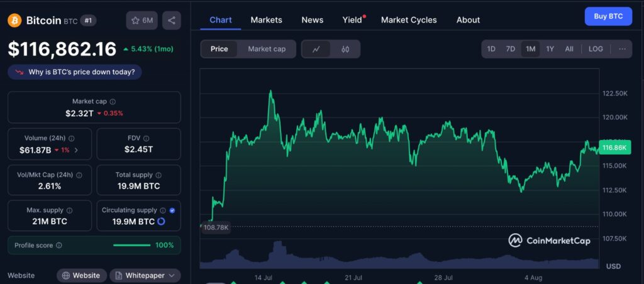Open the share icon button
The height and width of the screenshot is (284, 644).
pyautogui.click(x=172, y=21)
